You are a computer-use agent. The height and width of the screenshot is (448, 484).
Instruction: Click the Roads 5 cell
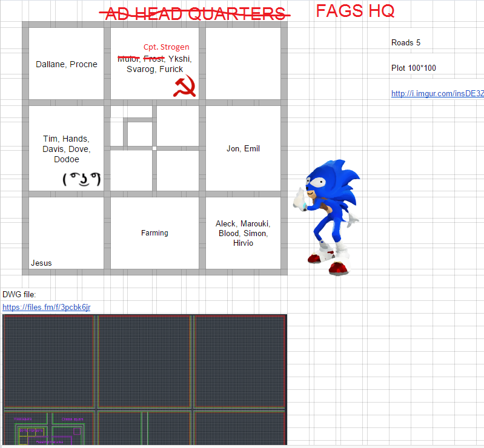point(406,42)
